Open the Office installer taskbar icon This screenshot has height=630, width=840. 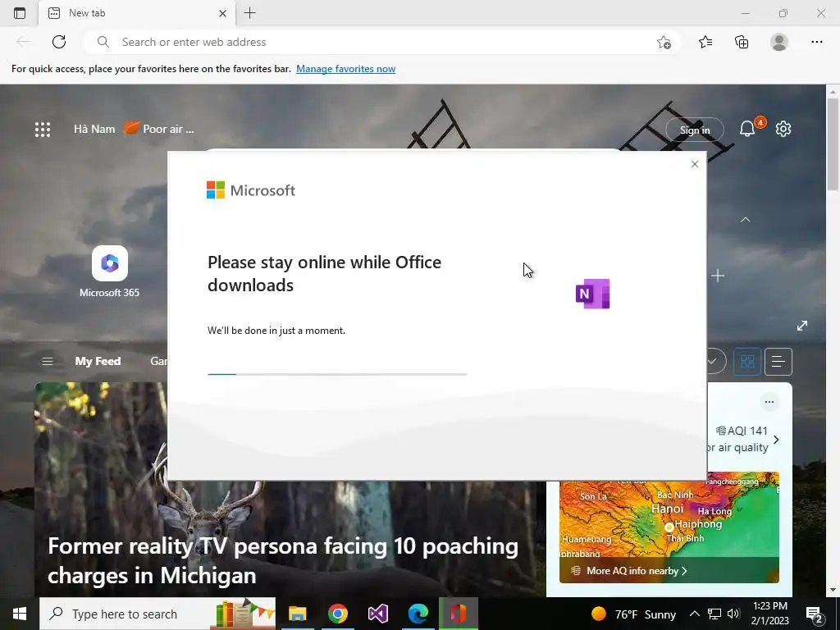click(x=459, y=614)
